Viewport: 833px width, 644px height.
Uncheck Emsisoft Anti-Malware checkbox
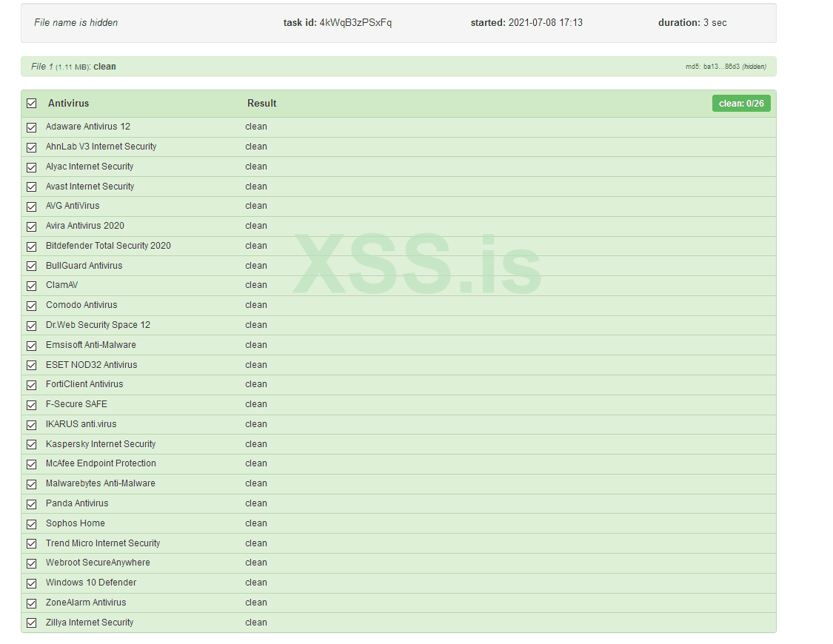[32, 346]
